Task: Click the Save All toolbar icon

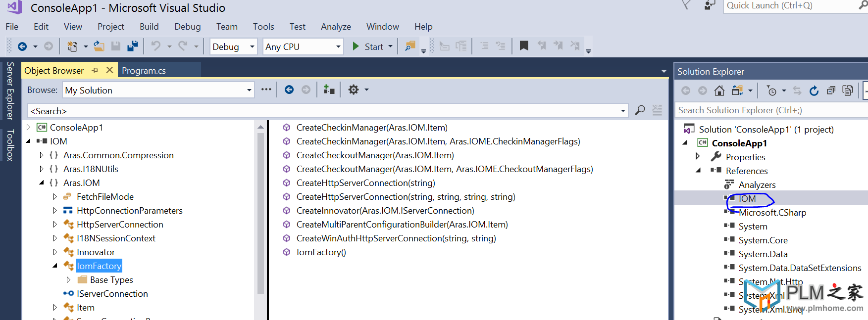Action: point(133,46)
